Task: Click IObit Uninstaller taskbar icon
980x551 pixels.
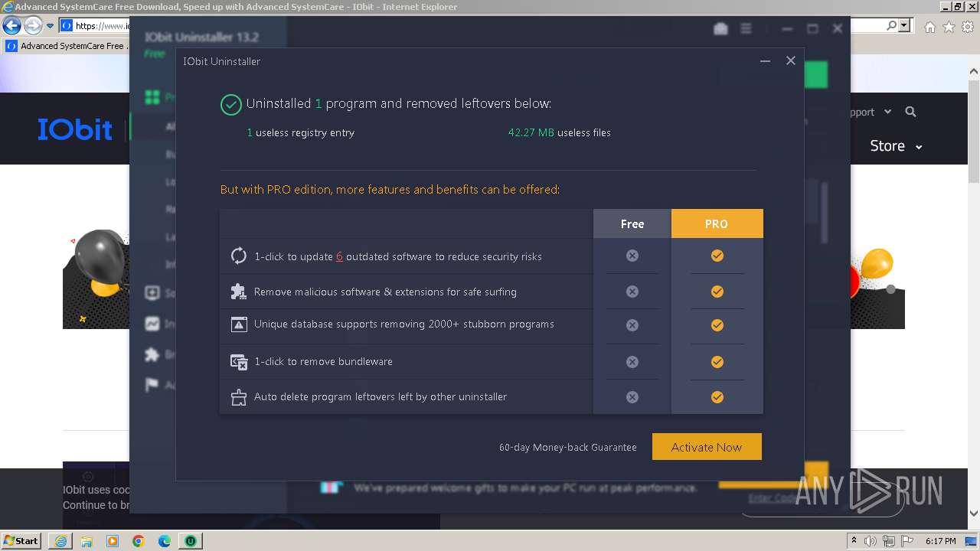Action: pyautogui.click(x=191, y=541)
